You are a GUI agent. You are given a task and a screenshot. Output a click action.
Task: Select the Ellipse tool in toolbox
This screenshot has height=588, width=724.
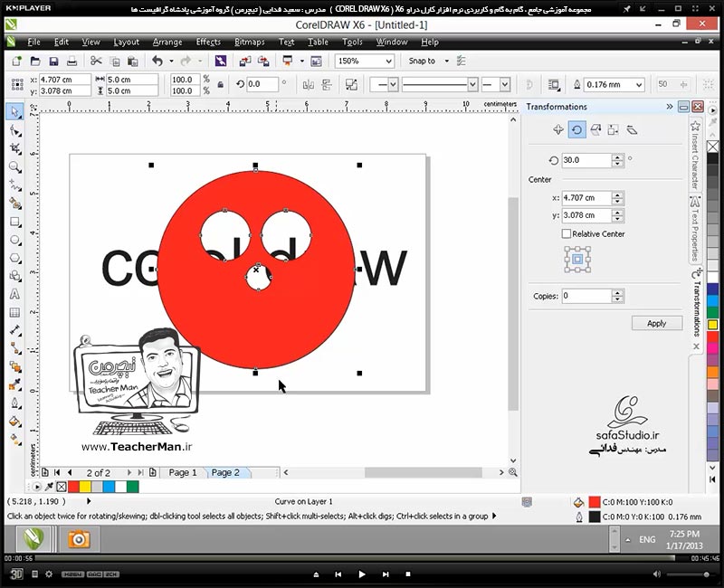(14, 240)
